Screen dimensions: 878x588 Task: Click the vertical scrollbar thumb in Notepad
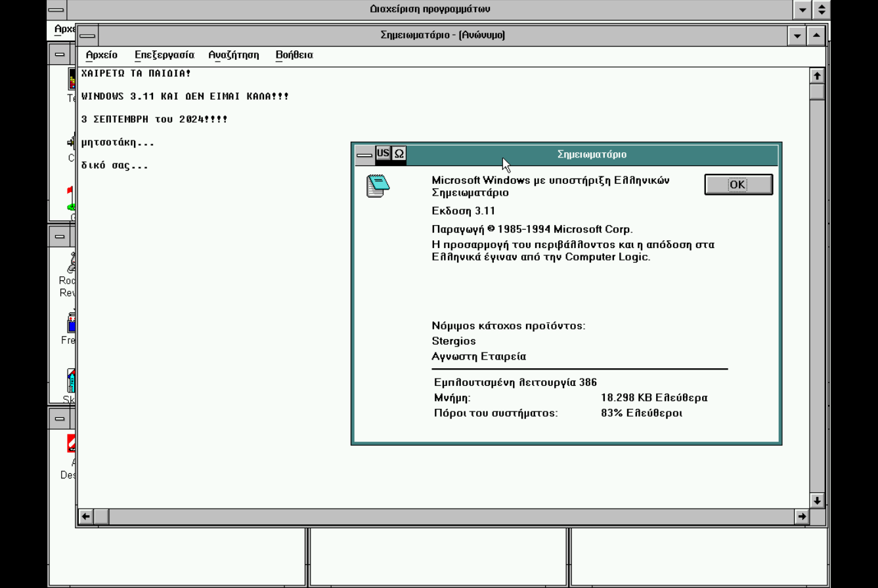coord(817,91)
